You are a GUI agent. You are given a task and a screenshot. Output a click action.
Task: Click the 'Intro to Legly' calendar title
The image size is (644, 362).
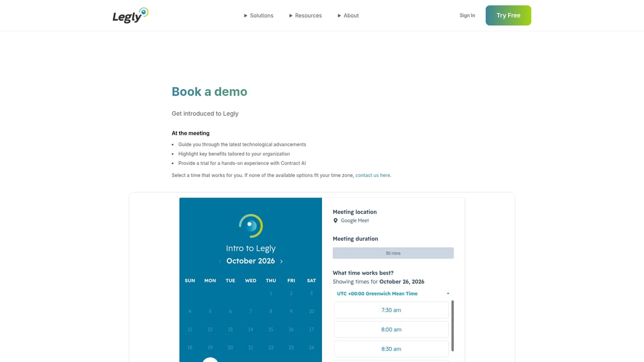tap(251, 248)
